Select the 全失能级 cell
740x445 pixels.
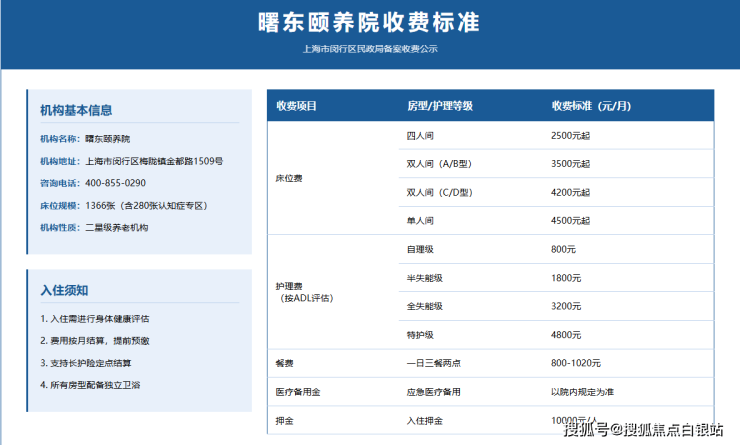(x=425, y=307)
